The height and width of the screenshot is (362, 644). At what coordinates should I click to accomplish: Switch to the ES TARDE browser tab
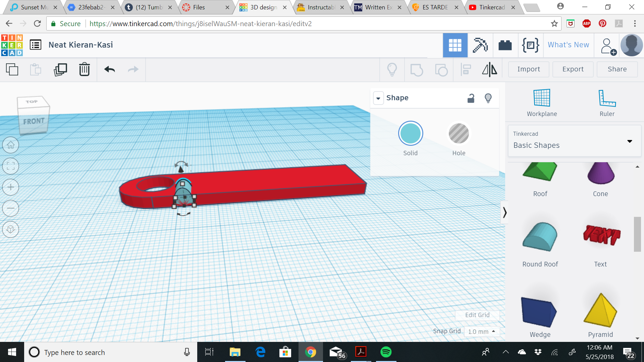tap(434, 7)
